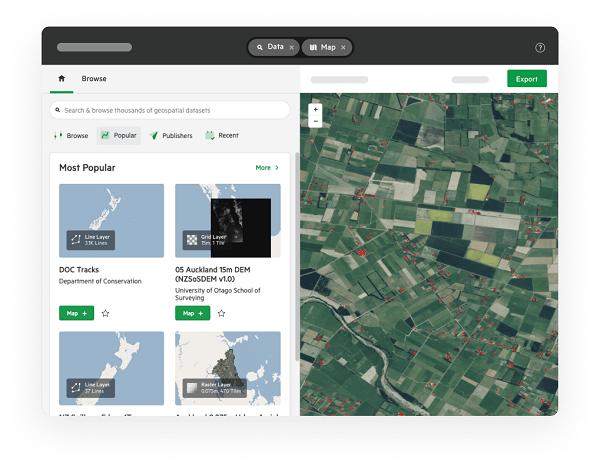Open 05 Auckland 15m DEM title link
This screenshot has height=466, width=600.
213,274
